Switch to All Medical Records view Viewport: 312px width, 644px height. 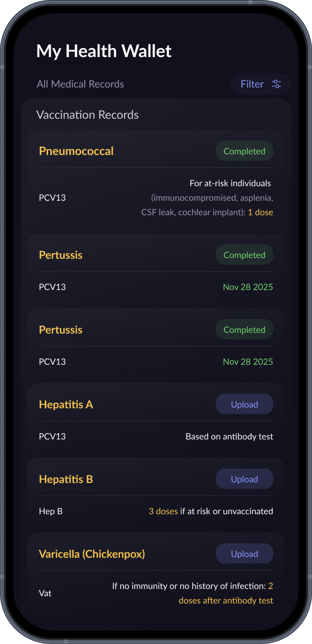click(x=80, y=84)
